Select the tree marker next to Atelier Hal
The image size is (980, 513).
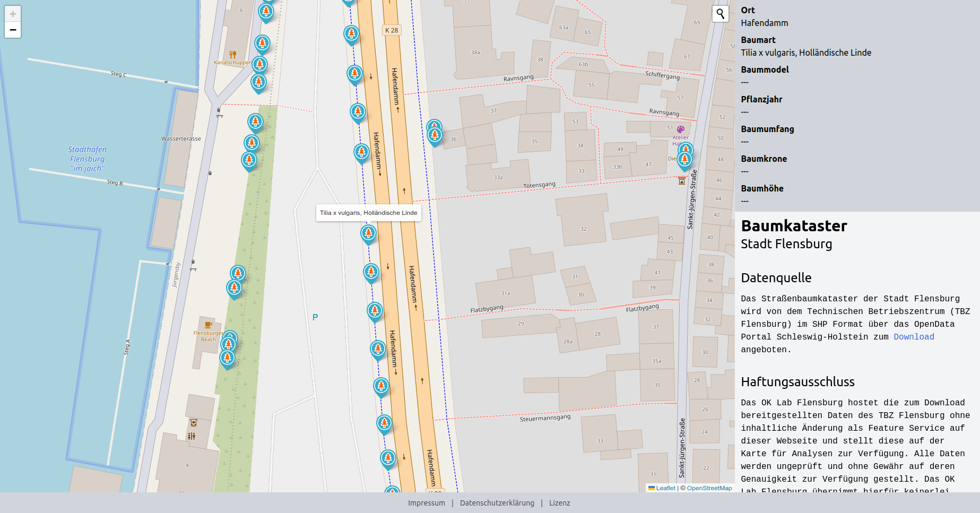(685, 150)
